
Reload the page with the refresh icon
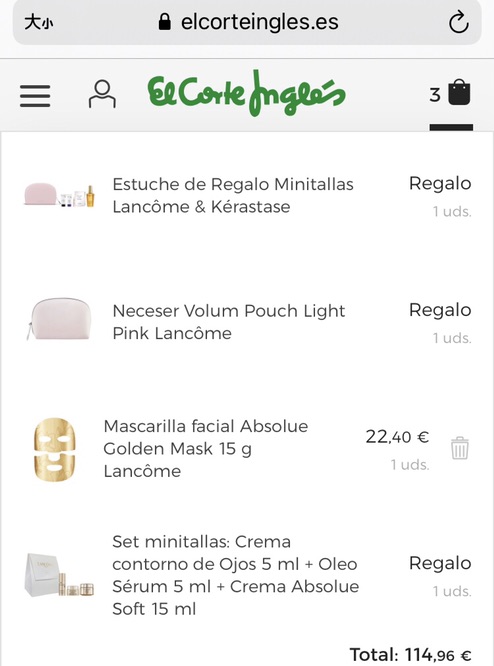click(459, 22)
